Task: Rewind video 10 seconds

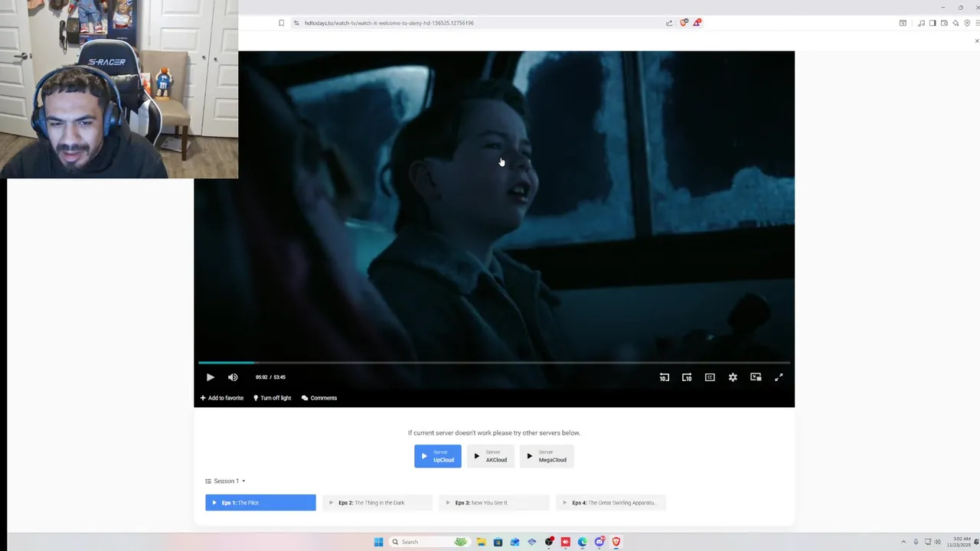Action: 665,377
